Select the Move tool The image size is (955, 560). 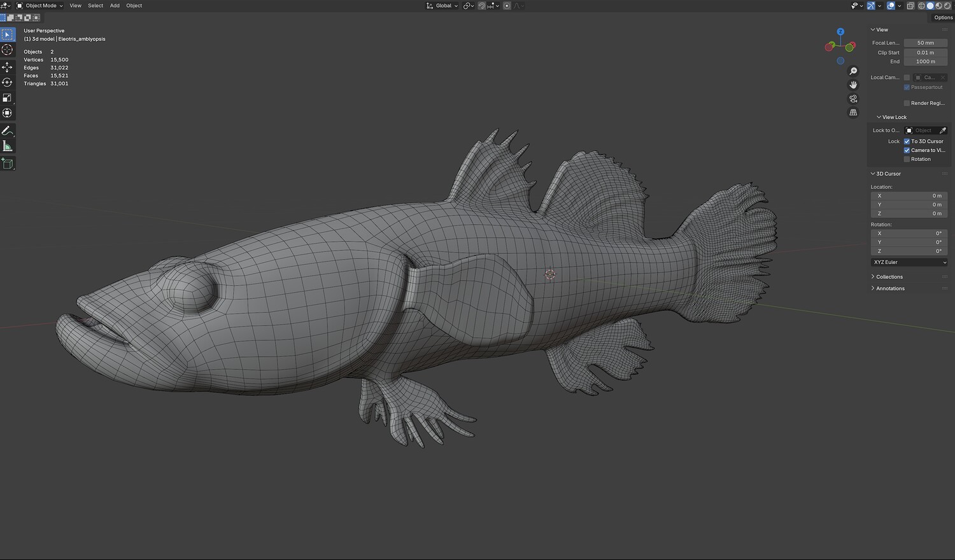pos(8,67)
